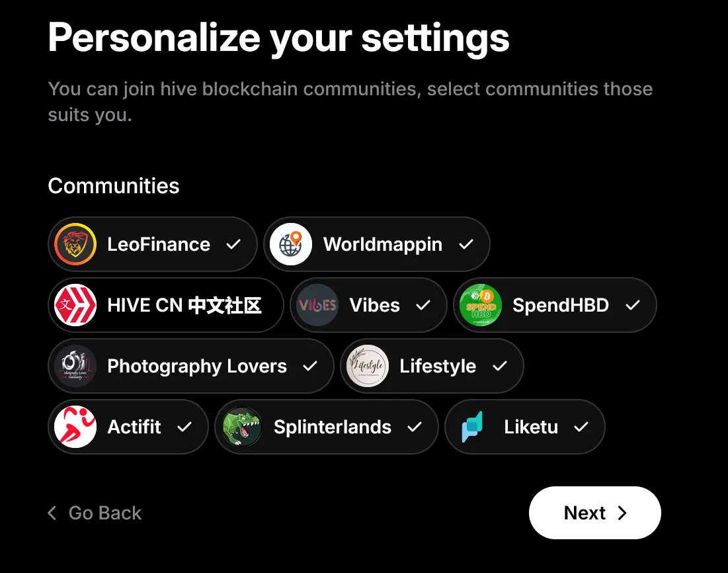The image size is (728, 573).
Task: Uncheck the Worldmappin checkmark
Action: pos(466,244)
